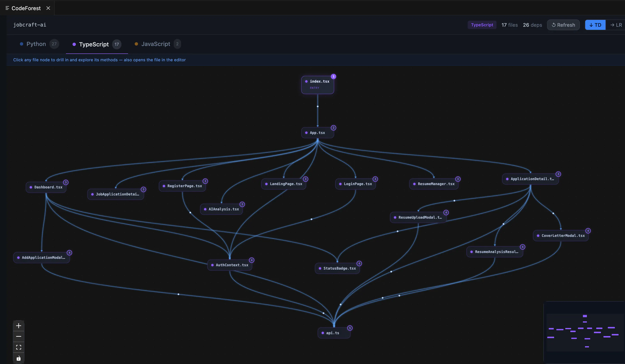Open the AddApplicationModal… node
Viewport: 625px width, 364px height.
click(42, 258)
